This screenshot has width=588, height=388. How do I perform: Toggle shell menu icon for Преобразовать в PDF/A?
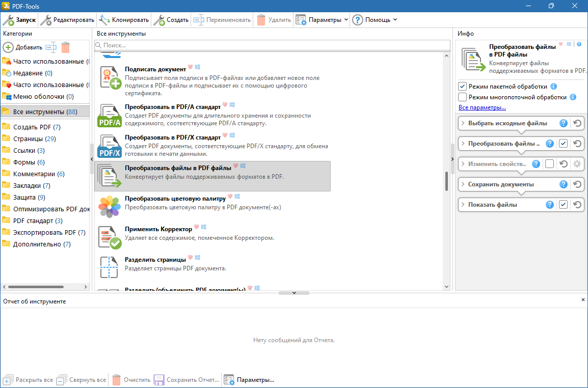(x=232, y=104)
